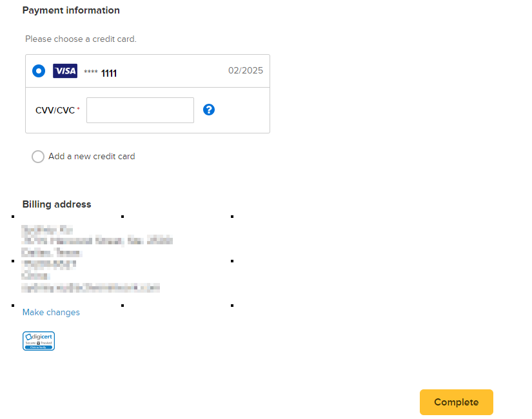Click the DigiCert swirl logo mark
This screenshot has width=532, height=419.
point(28,336)
